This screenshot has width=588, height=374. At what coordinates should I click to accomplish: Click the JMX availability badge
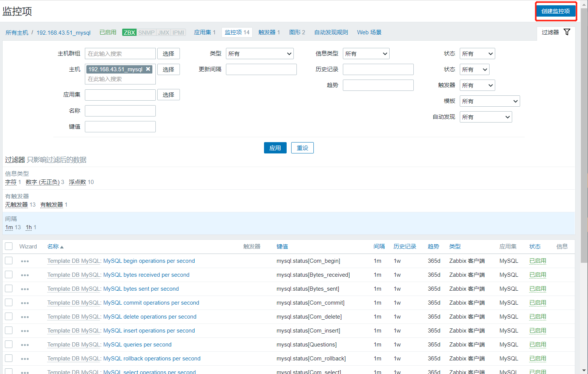click(164, 32)
